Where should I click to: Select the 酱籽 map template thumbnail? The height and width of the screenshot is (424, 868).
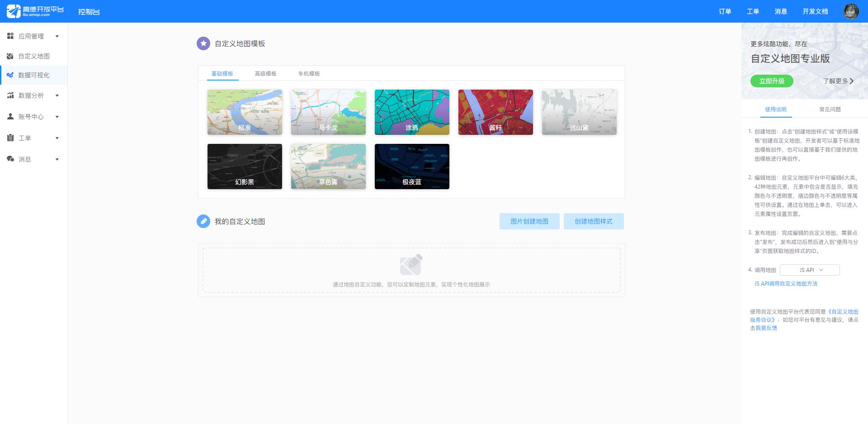point(495,112)
